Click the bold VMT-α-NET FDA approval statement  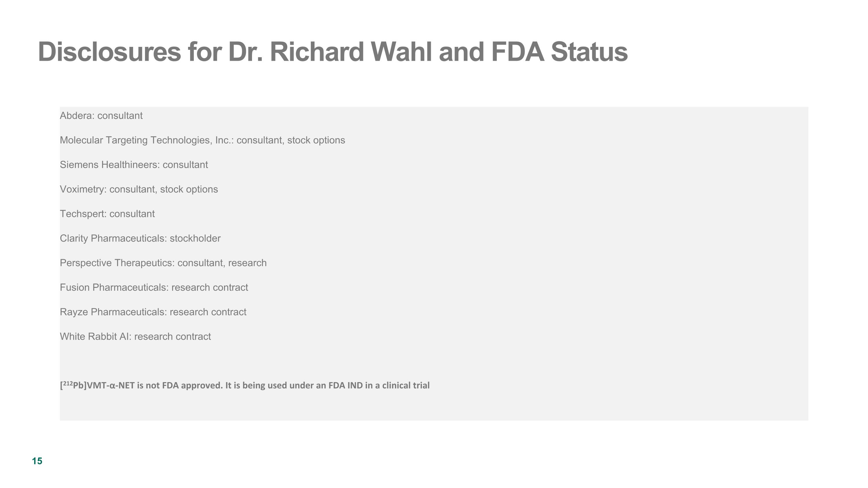[244, 385]
